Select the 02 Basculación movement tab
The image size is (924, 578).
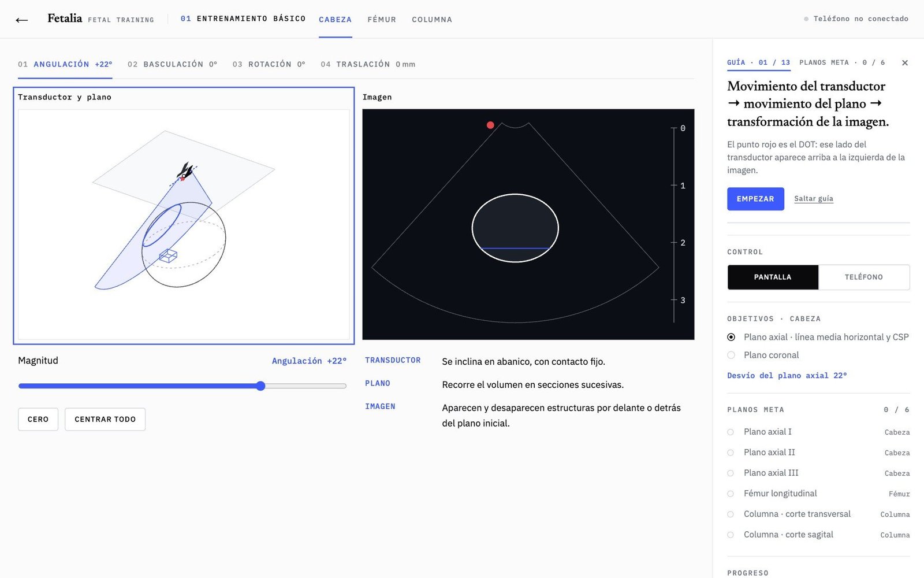pos(172,64)
